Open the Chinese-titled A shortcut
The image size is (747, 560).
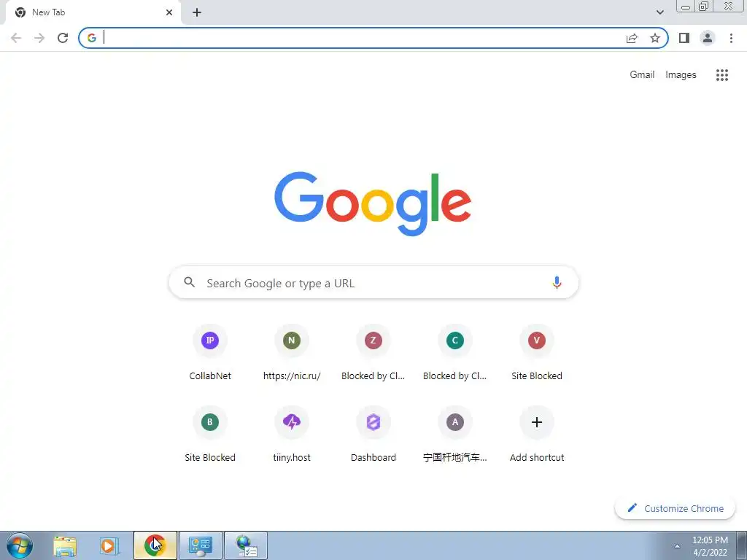tap(455, 435)
